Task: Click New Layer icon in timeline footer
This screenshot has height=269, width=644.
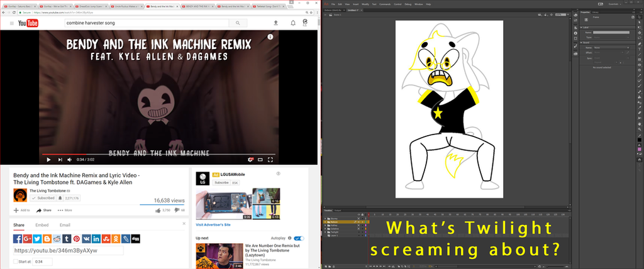Action: [326, 266]
